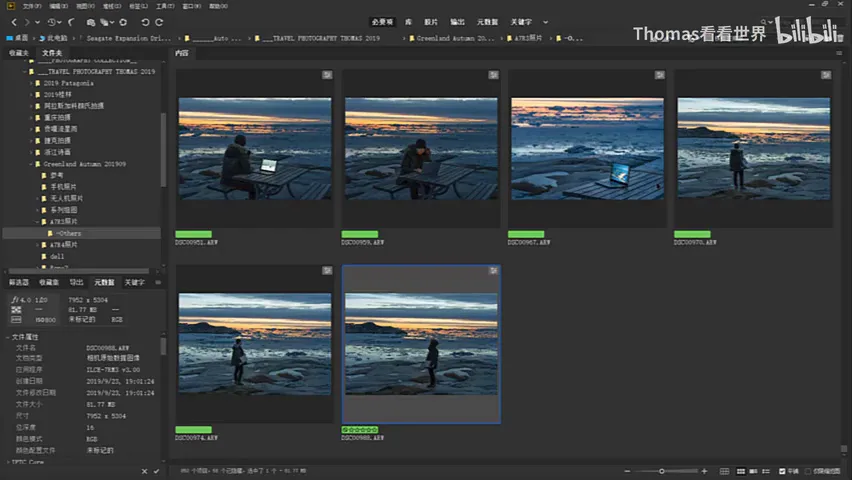Apply metadata changes with checkmark icon
The height and width of the screenshot is (480, 852).
pos(156,472)
